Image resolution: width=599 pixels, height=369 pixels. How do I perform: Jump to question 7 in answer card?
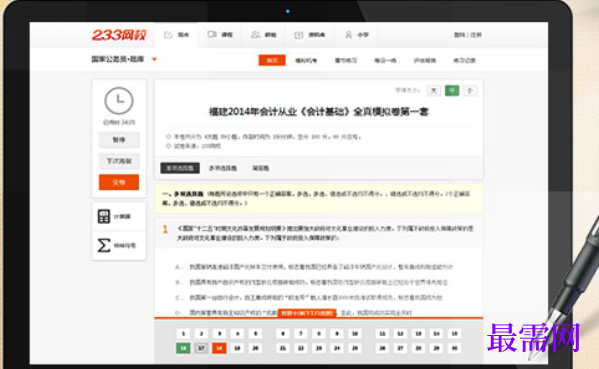click(301, 333)
